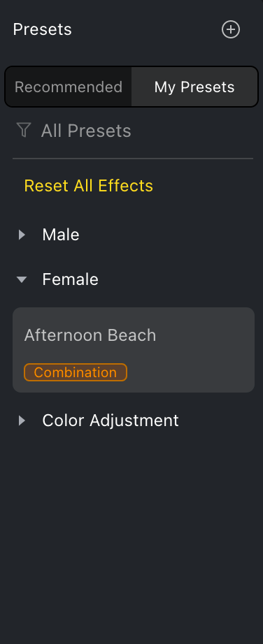Expand Color Adjustment disclosure triangle
The height and width of the screenshot is (644, 263).
[x=22, y=420]
